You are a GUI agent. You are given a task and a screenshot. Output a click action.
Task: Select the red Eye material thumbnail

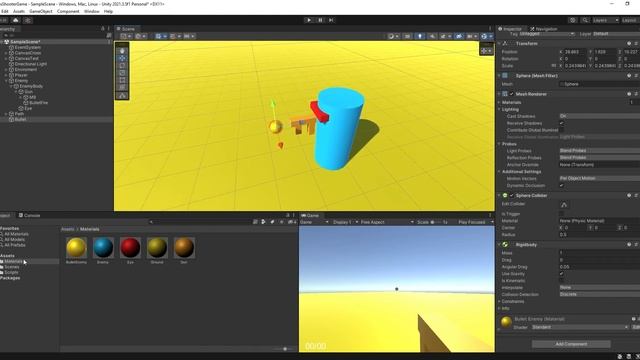[x=130, y=248]
